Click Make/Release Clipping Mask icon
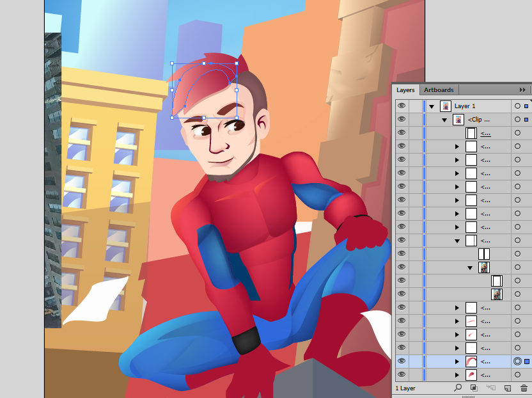 tap(474, 388)
